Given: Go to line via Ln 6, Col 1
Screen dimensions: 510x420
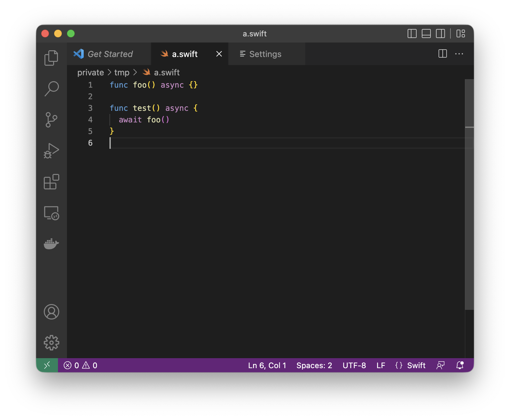Looking at the screenshot, I should point(267,365).
